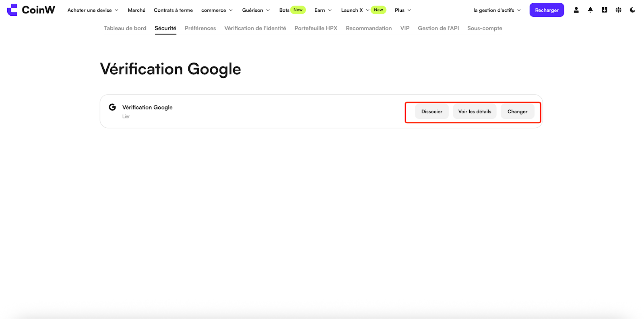Open the notifications bell icon
The width and height of the screenshot is (644, 319).
[x=590, y=10]
